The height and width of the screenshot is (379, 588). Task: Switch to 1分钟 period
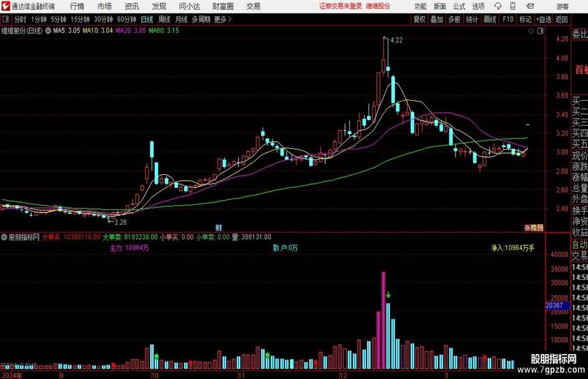[39, 19]
